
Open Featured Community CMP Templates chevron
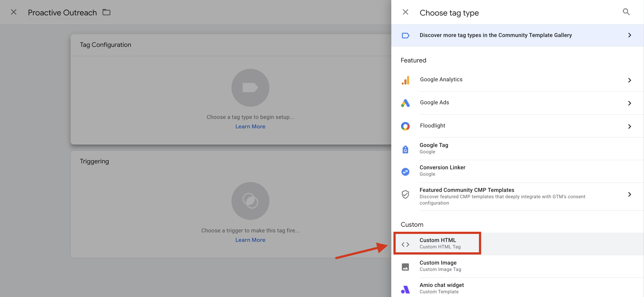pos(629,194)
